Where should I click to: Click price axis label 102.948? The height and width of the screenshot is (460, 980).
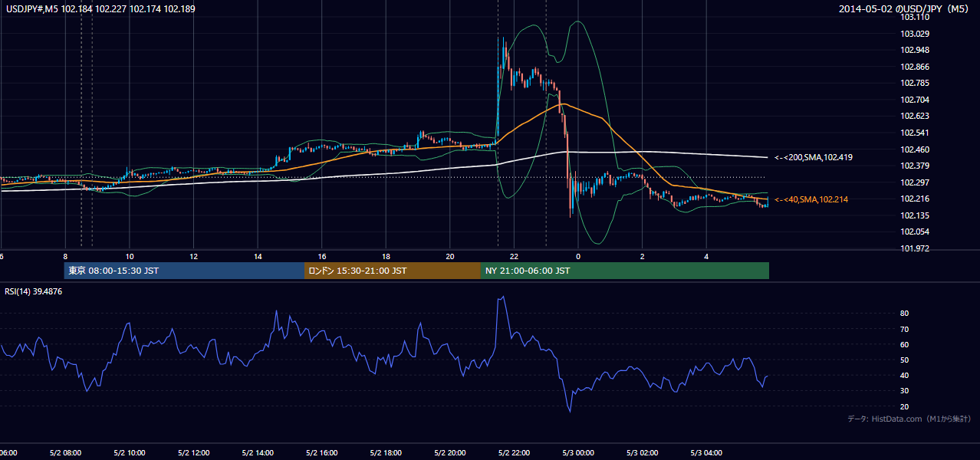tap(914, 51)
